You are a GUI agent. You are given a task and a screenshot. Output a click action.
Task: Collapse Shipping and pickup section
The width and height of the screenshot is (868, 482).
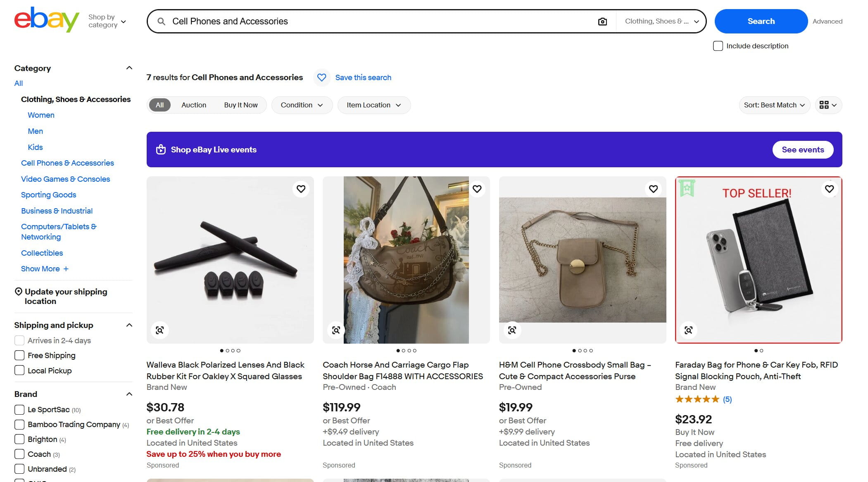pyautogui.click(x=129, y=325)
